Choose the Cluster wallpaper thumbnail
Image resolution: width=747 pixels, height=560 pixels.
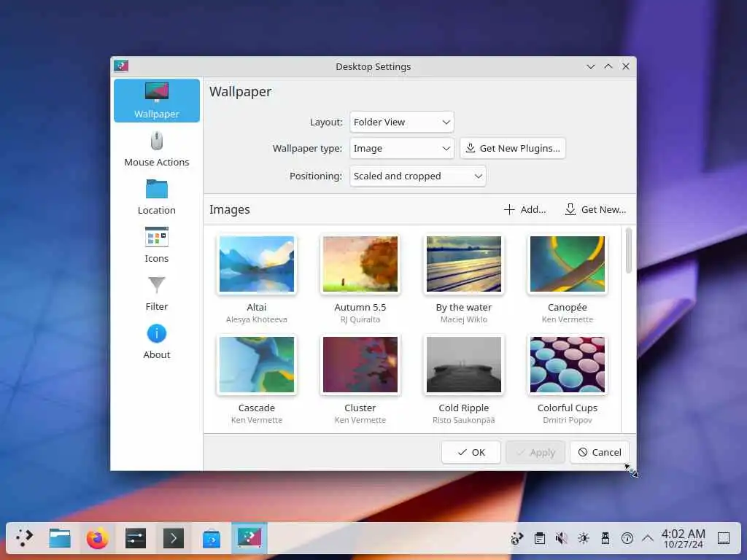click(x=360, y=365)
